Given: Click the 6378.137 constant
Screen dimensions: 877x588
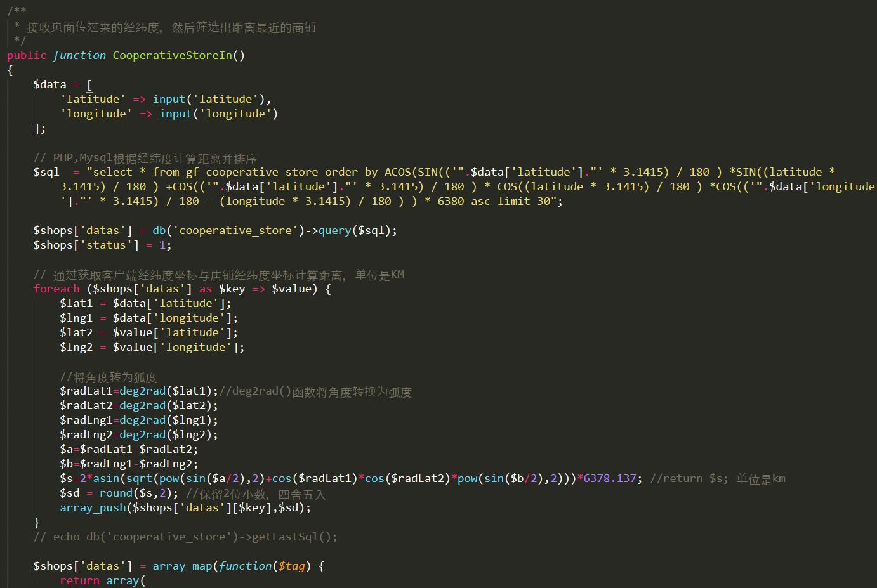Looking at the screenshot, I should point(609,478).
